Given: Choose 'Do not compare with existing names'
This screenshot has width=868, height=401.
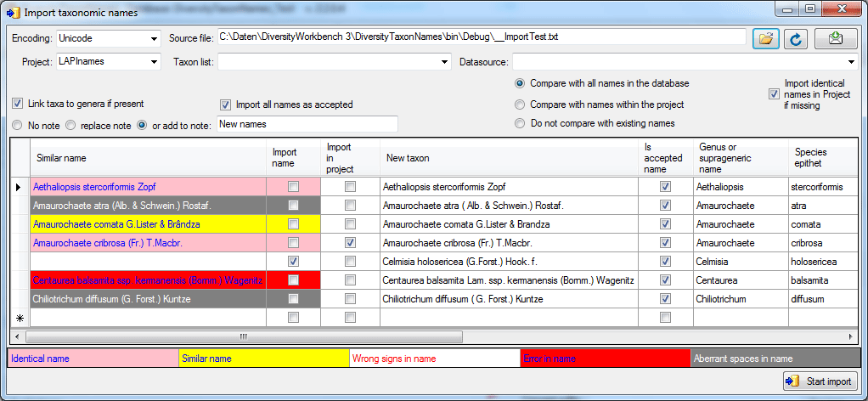Looking at the screenshot, I should pyautogui.click(x=520, y=123).
